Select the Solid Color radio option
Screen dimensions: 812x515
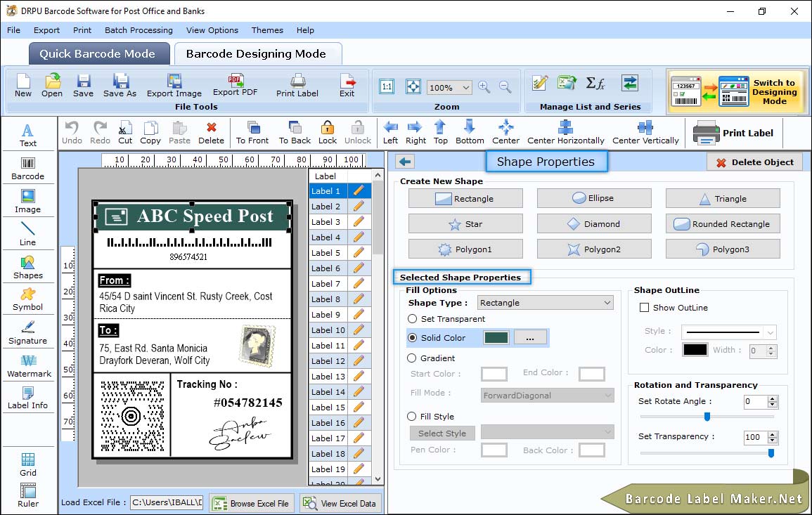412,337
